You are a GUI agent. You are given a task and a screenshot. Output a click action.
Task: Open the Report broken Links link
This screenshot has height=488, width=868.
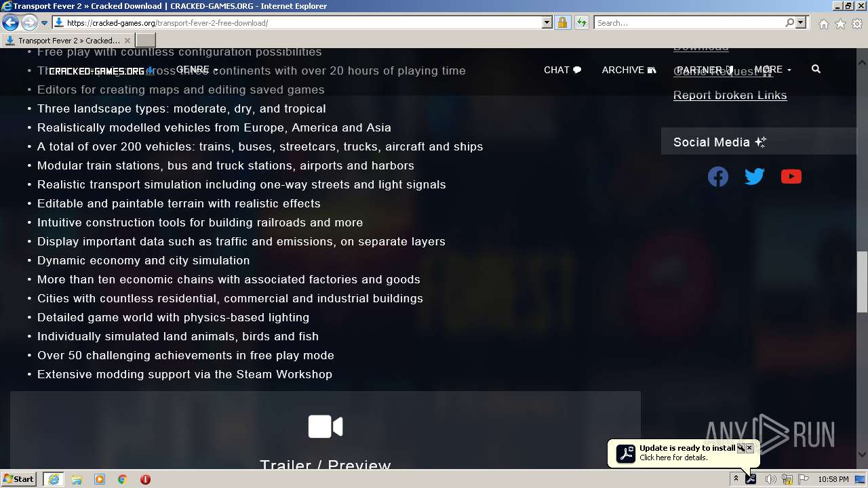tap(730, 95)
